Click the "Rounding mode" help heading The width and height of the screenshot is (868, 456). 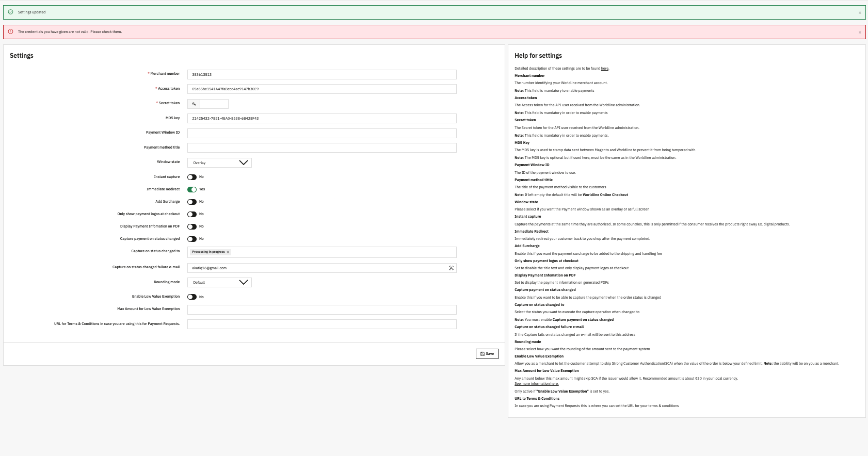(x=528, y=342)
